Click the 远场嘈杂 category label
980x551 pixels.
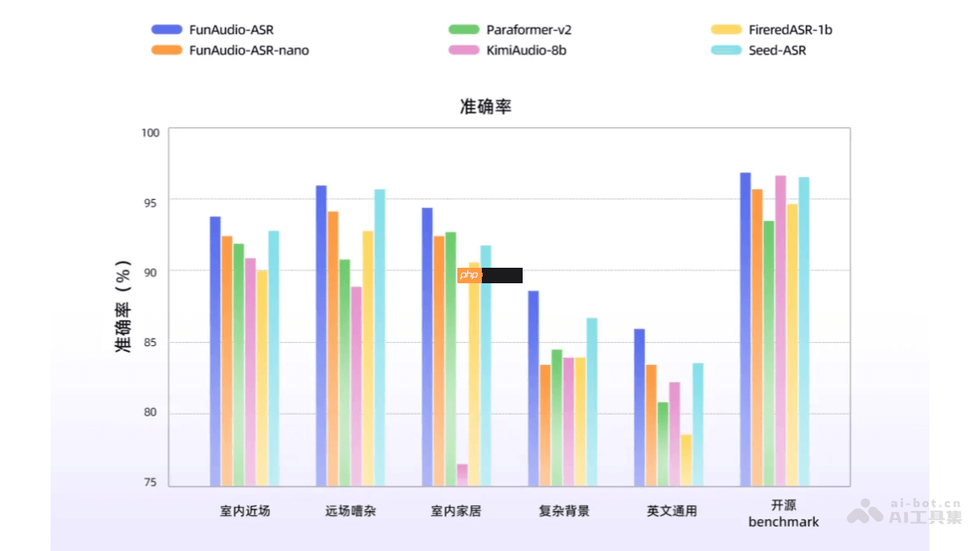coord(350,510)
